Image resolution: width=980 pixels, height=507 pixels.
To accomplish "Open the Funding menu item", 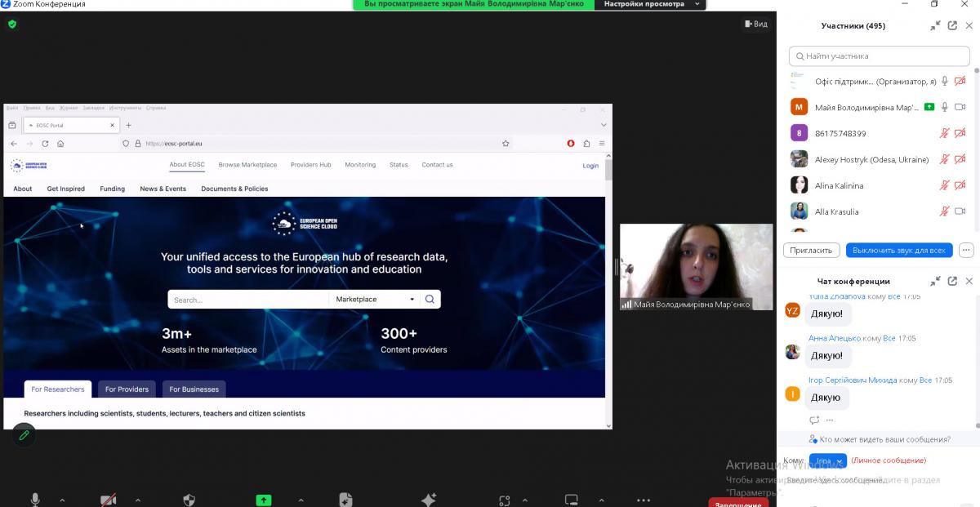I will click(113, 189).
